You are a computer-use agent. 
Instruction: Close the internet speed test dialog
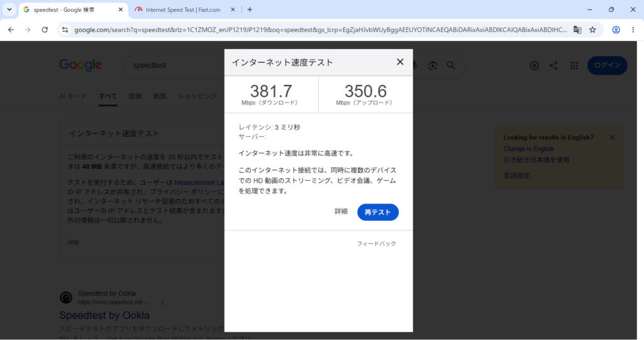coord(400,62)
